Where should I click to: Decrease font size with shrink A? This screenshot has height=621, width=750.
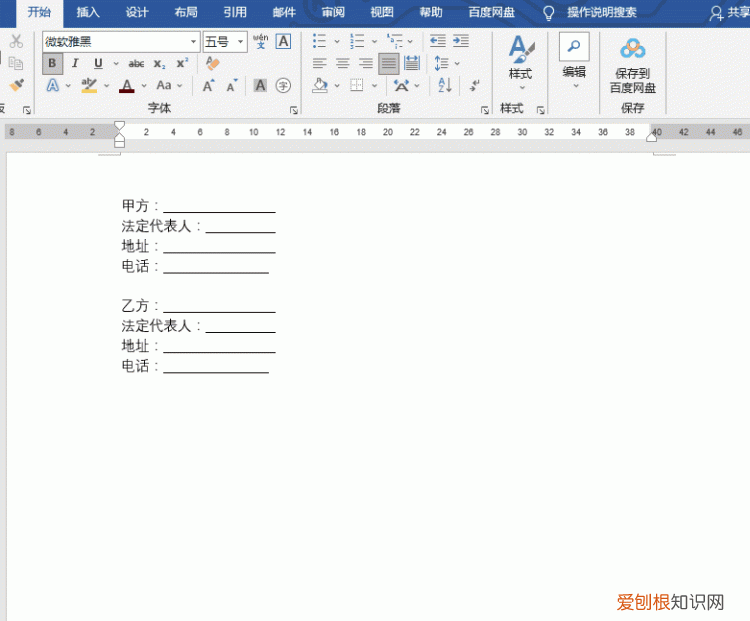(x=232, y=86)
